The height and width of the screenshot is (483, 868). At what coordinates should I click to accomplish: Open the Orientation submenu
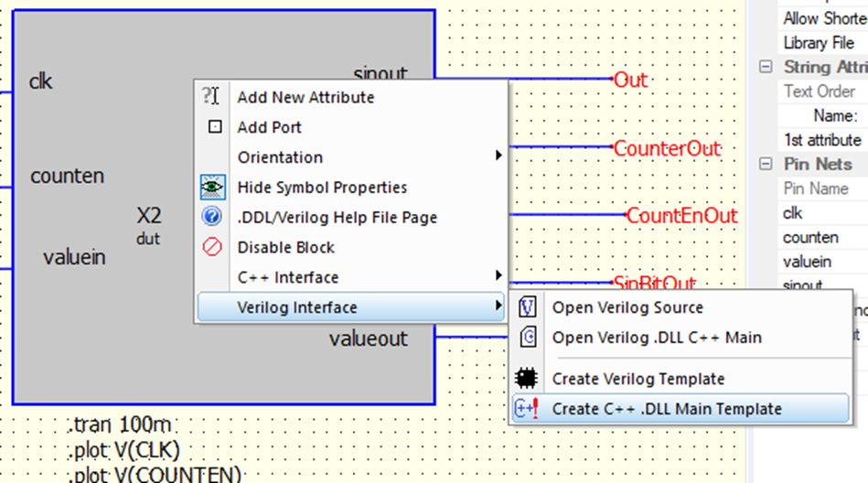click(350, 157)
